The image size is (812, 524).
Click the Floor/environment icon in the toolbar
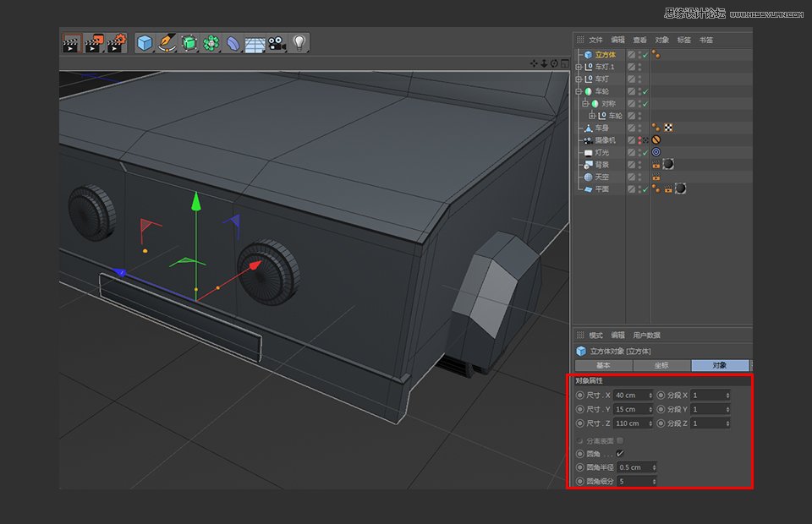tap(253, 43)
